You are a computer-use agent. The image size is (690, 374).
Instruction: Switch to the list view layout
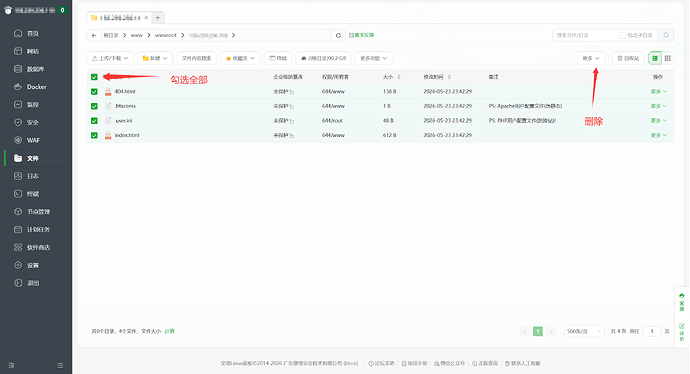pyautogui.click(x=655, y=58)
